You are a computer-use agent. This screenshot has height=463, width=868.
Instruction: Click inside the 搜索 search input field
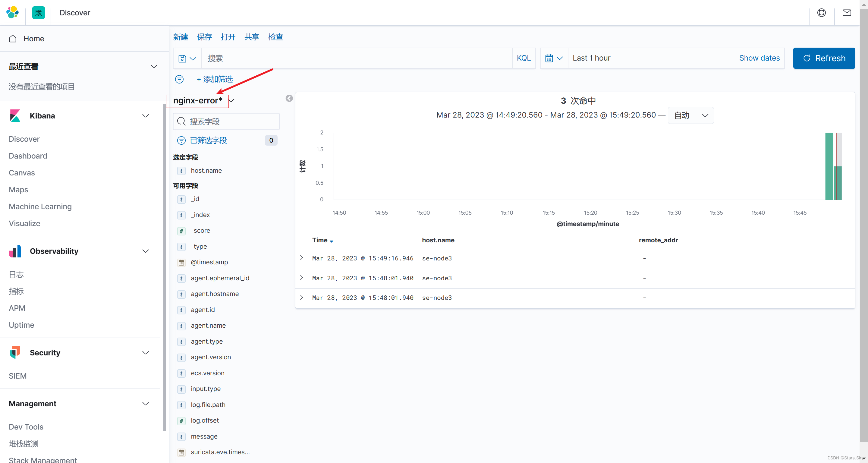coord(337,58)
